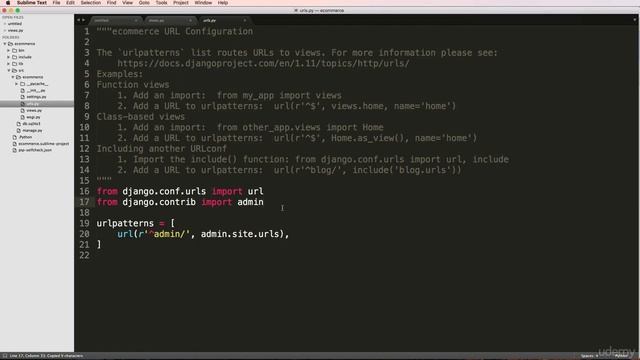
Task: Click the db.sqlite3 file icon
Action: point(18,124)
